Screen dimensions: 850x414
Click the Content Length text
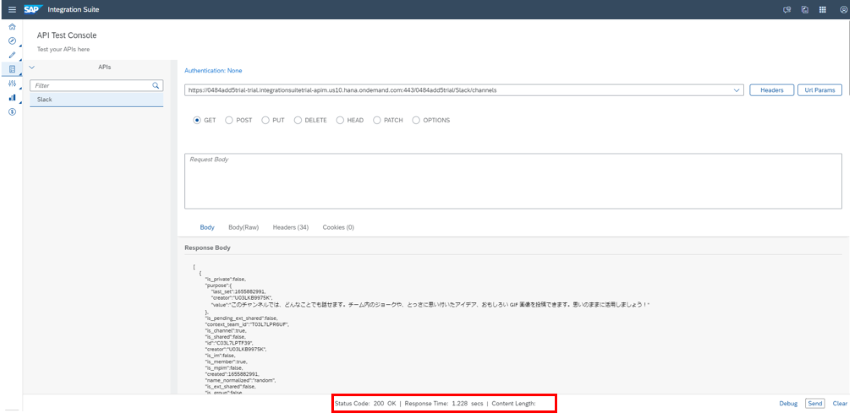(x=513, y=404)
